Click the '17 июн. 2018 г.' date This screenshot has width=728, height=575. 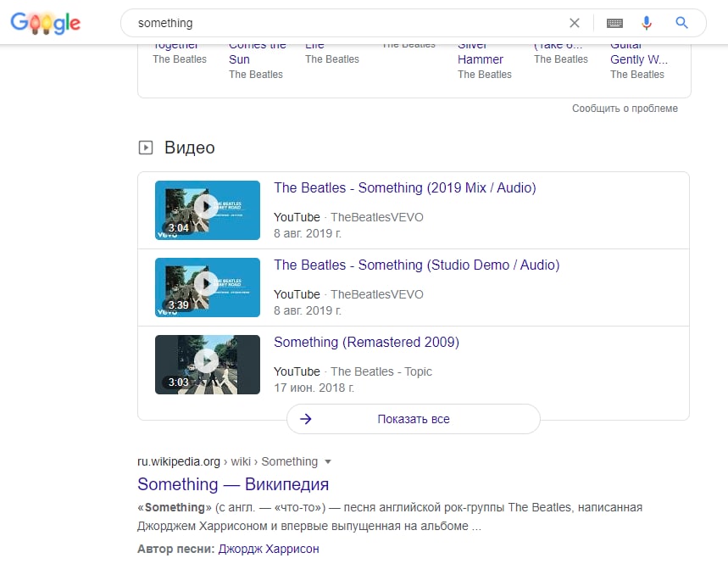[x=314, y=388]
